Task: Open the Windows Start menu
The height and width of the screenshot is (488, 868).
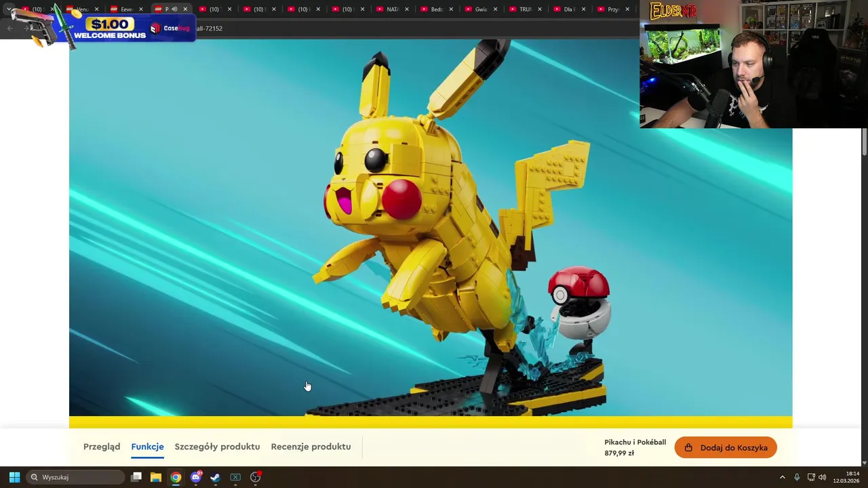Action: (14, 477)
